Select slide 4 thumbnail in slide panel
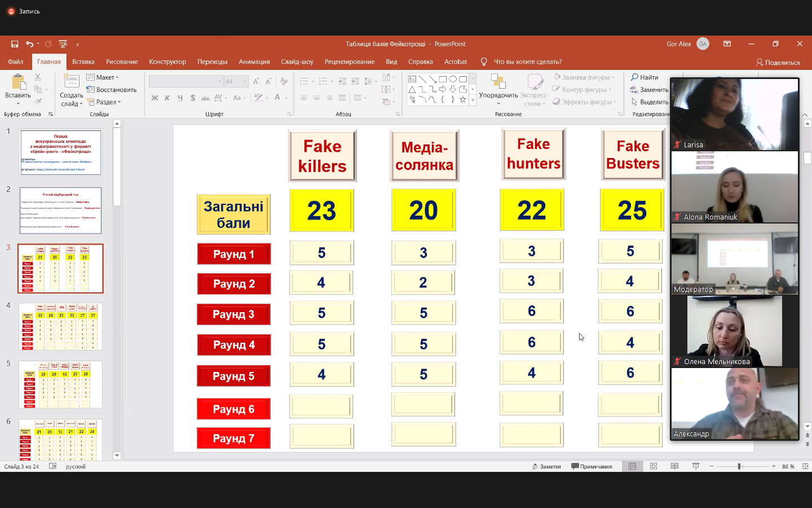This screenshot has width=812, height=508. [60, 326]
